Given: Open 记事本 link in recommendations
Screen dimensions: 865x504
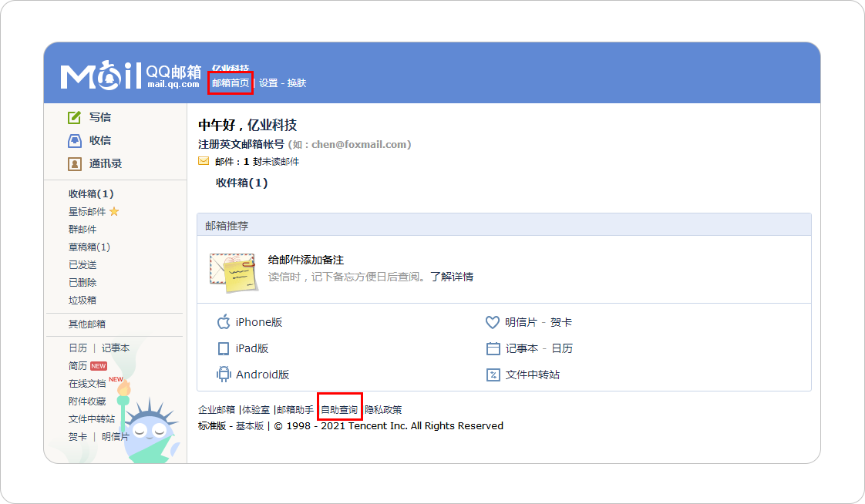Looking at the screenshot, I should point(522,348).
